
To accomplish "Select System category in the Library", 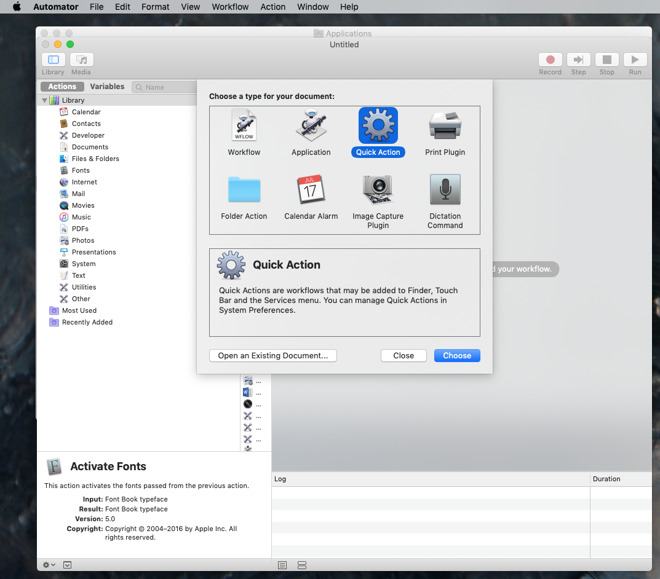I will pos(83,264).
